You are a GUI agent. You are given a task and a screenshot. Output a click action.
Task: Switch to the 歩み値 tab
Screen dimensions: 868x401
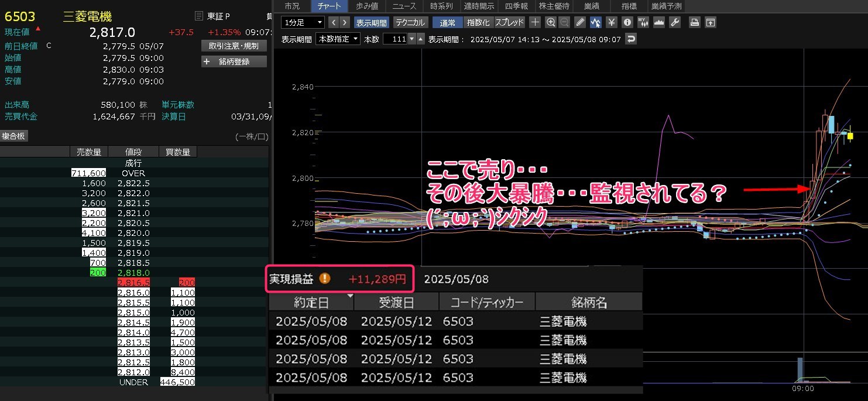click(367, 6)
